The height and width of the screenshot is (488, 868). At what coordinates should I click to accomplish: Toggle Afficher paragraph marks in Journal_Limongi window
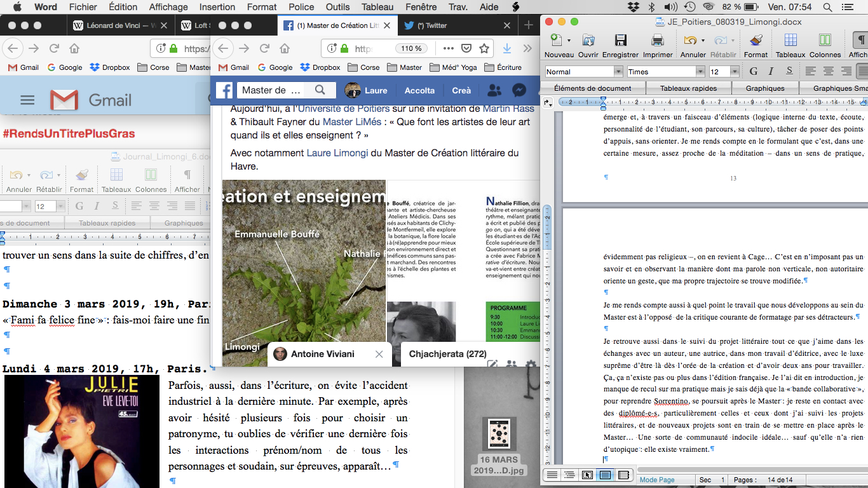click(x=187, y=175)
